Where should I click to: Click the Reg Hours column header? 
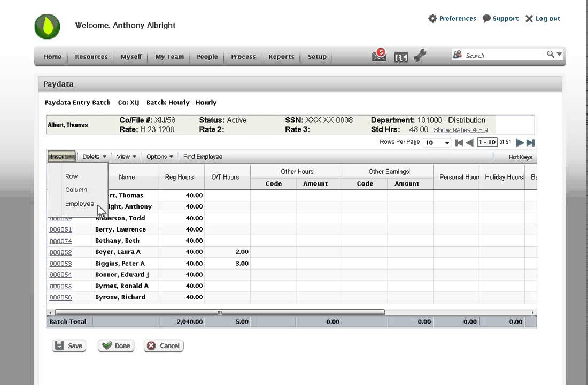[182, 177]
